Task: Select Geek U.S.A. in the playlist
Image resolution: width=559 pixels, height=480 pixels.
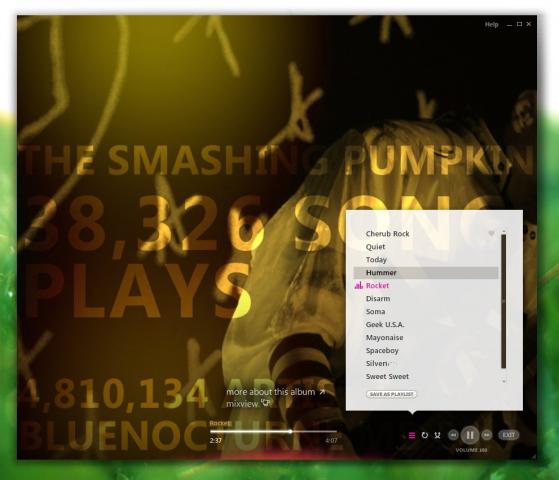Action: 385,325
